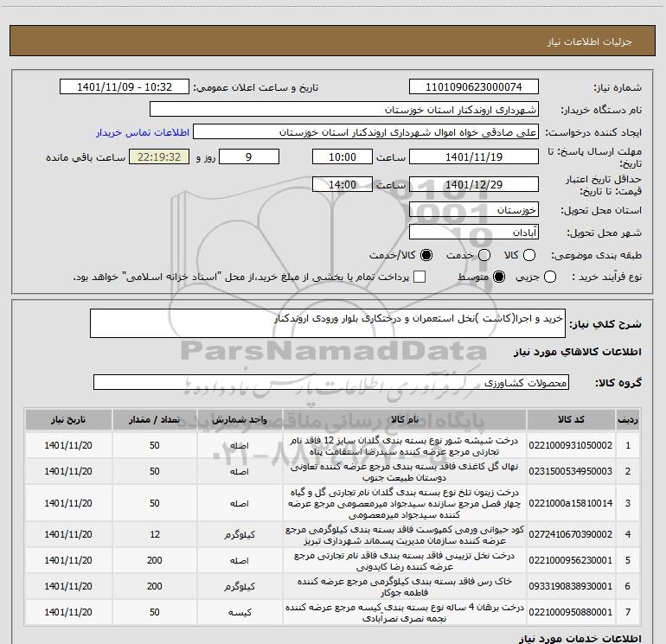
Task: Choose the متوسط purchase type radio
Action: [x=499, y=277]
